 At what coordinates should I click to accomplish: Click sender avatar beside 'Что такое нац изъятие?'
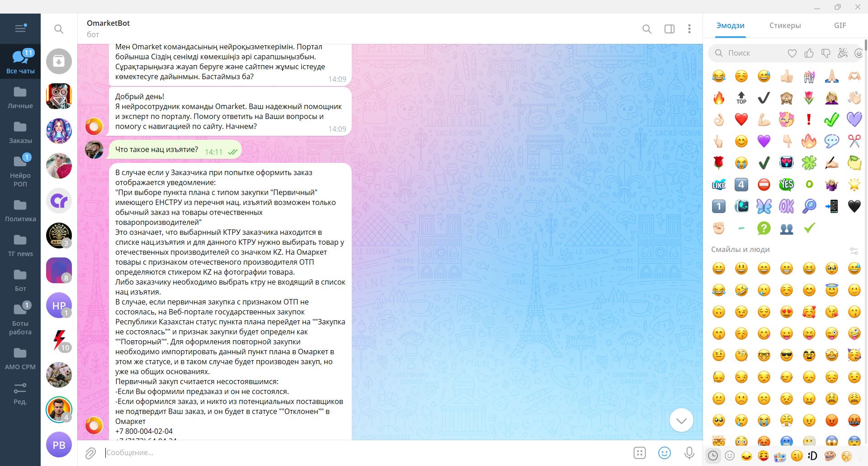click(94, 149)
